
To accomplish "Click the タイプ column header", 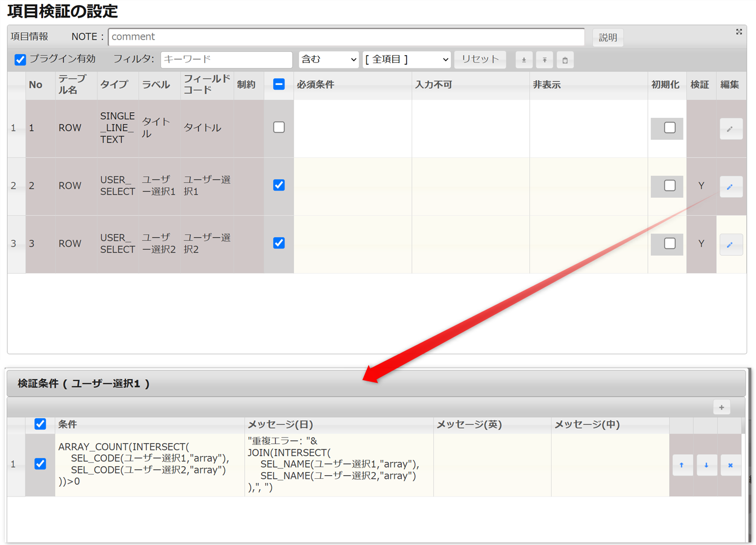I will [118, 84].
